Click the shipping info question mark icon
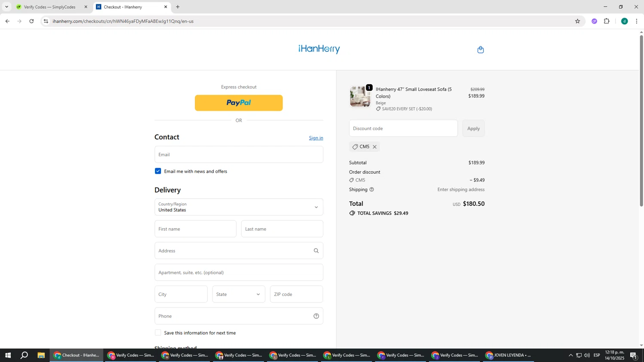This screenshot has height=362, width=644. pyautogui.click(x=372, y=190)
